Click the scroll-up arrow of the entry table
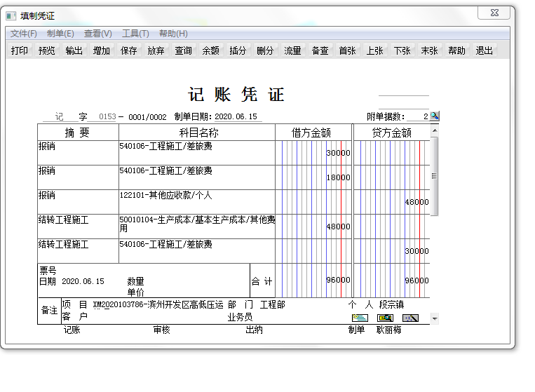 [x=434, y=130]
